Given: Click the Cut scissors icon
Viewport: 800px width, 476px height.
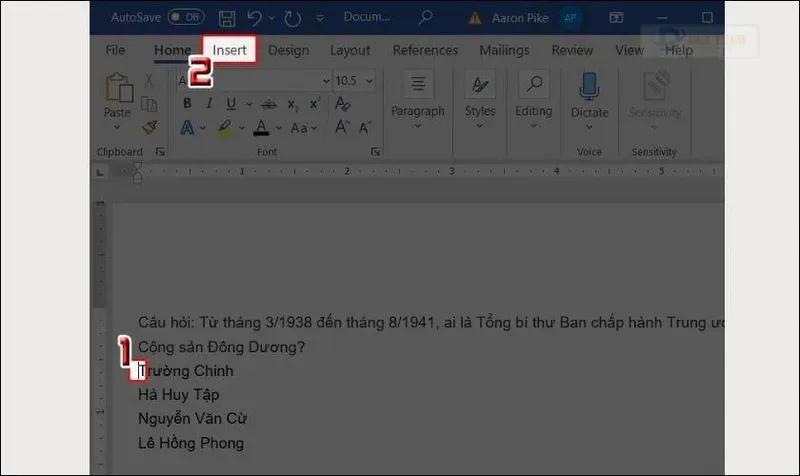Looking at the screenshot, I should pyautogui.click(x=148, y=80).
